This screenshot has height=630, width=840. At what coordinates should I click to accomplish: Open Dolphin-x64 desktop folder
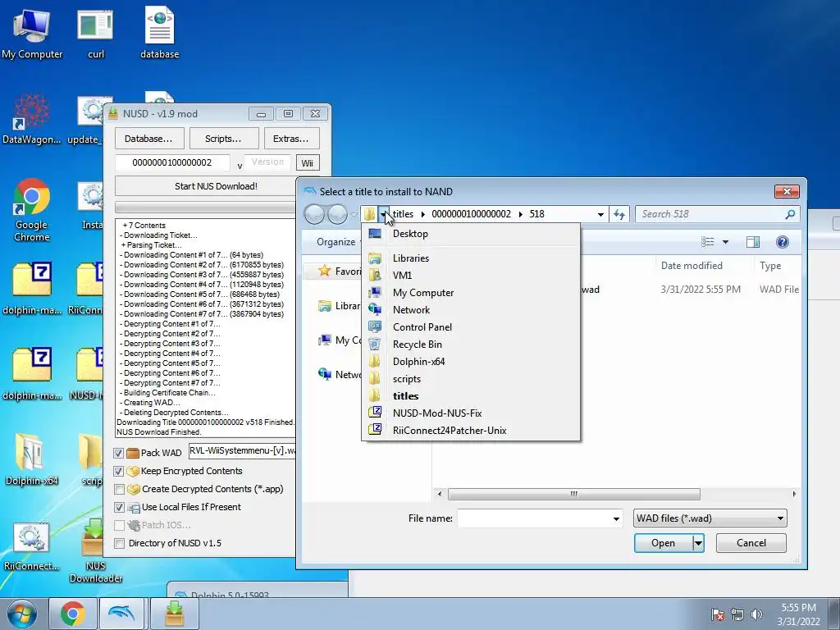[x=32, y=459]
